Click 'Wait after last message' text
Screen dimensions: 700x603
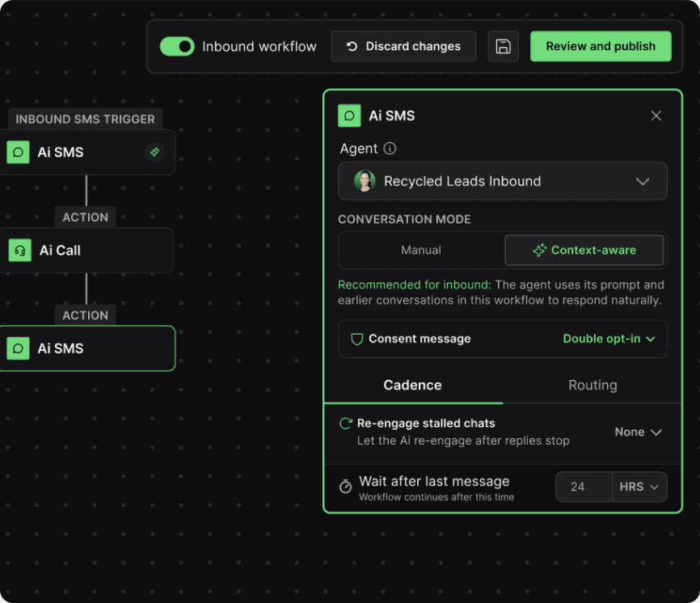(x=434, y=481)
